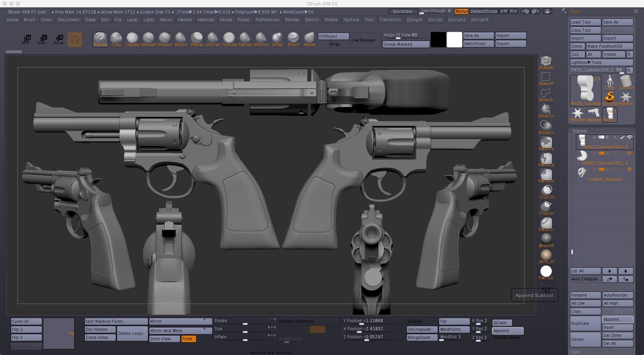Choose the ZModeler brush icon

tap(546, 62)
